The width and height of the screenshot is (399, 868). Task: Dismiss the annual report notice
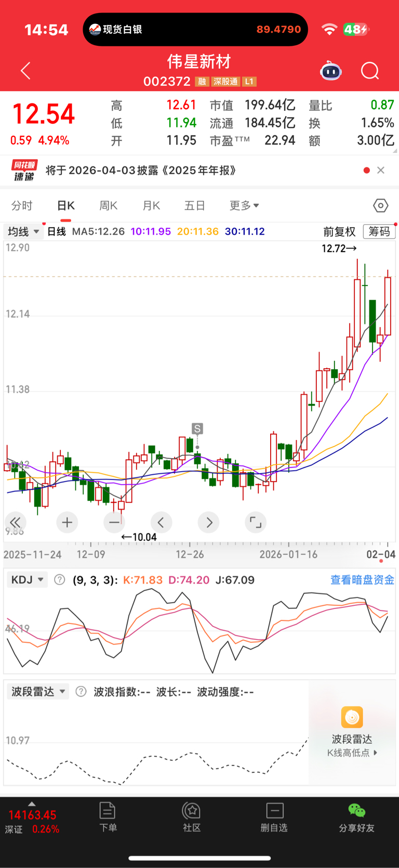(x=381, y=170)
